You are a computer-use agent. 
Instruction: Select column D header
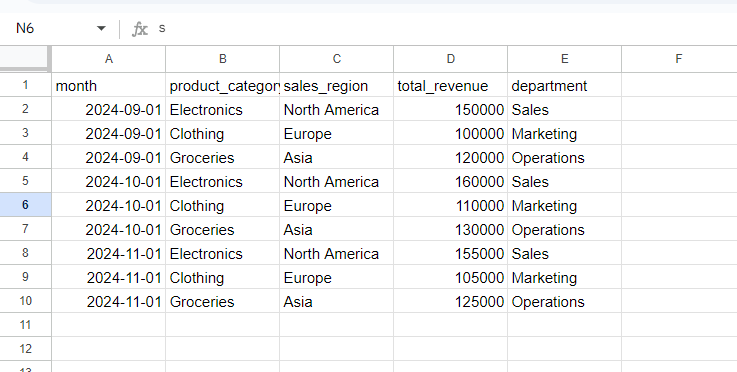[450, 59]
